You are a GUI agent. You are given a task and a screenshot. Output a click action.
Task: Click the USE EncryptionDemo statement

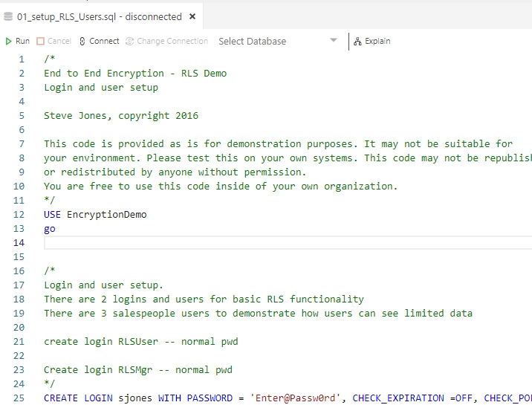95,215
